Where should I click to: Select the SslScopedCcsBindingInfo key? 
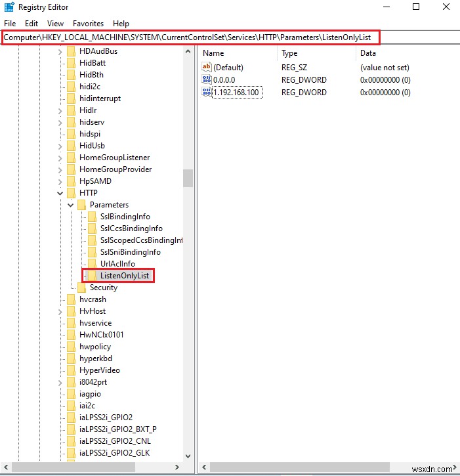(141, 240)
